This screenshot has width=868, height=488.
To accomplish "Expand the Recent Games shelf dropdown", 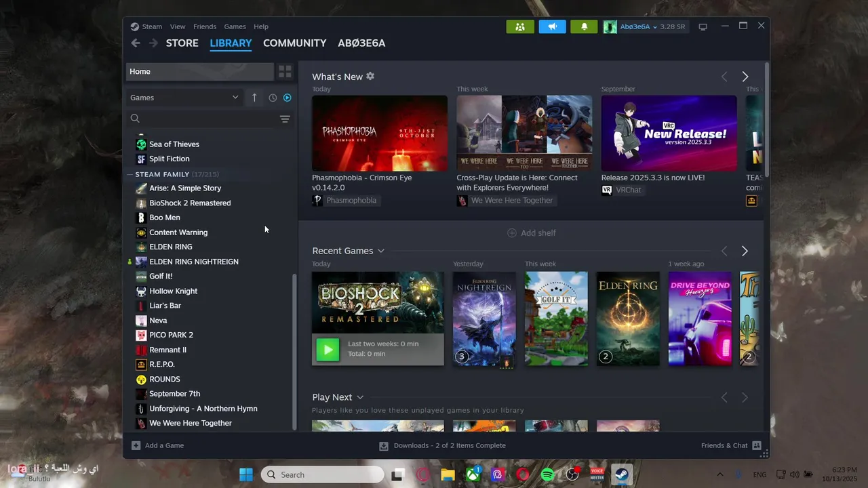I will pyautogui.click(x=381, y=251).
